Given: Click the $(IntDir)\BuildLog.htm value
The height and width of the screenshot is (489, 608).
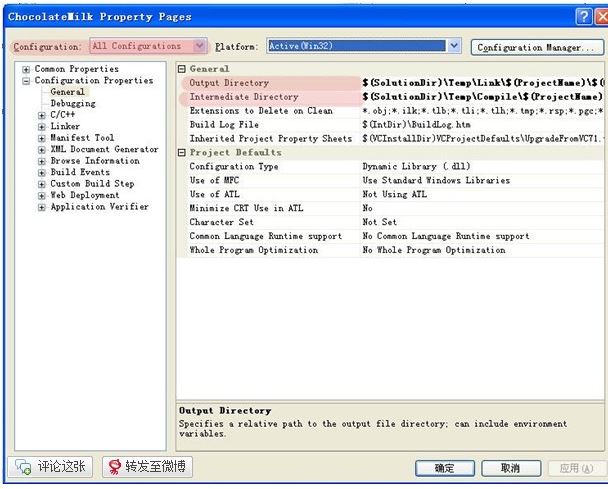Looking at the screenshot, I should point(416,125).
